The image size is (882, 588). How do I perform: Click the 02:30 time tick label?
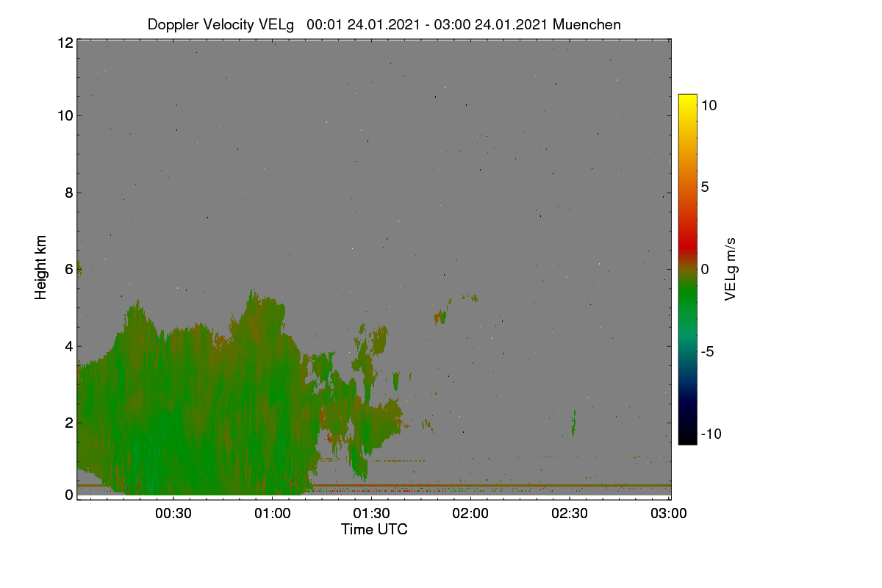(x=570, y=514)
